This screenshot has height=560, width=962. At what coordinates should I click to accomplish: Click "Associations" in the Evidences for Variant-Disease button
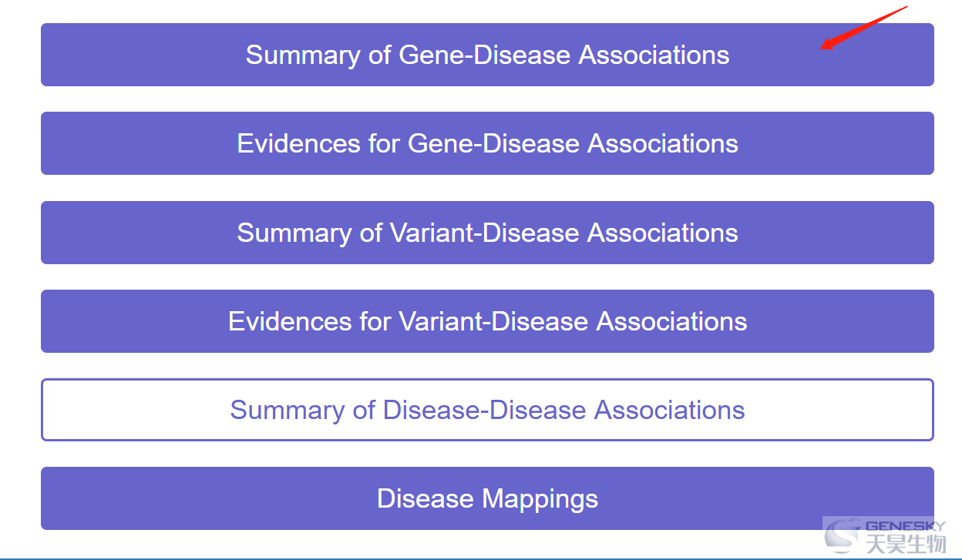click(672, 321)
